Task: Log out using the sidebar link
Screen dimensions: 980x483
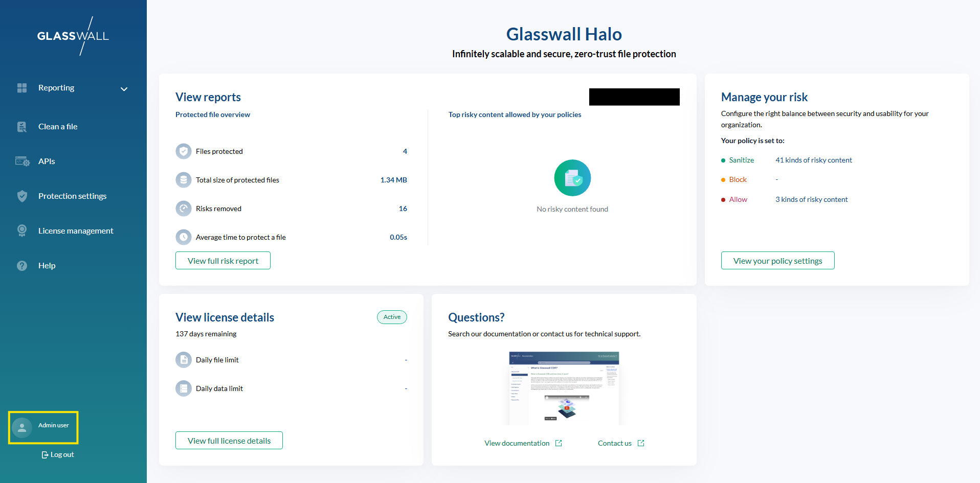Action: click(x=58, y=454)
